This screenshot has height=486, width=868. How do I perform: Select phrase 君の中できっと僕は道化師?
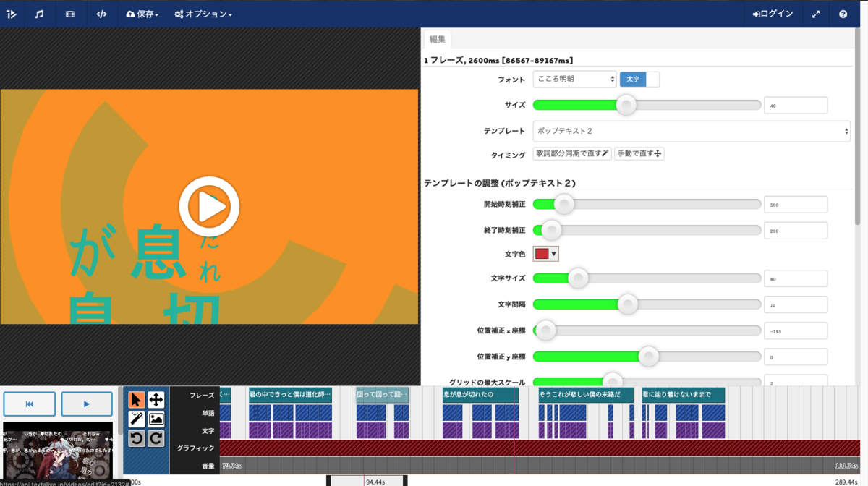pos(290,395)
